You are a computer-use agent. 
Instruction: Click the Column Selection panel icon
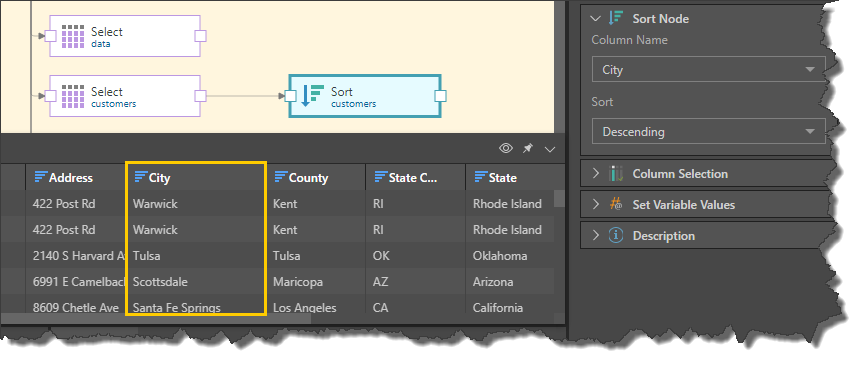pos(616,174)
